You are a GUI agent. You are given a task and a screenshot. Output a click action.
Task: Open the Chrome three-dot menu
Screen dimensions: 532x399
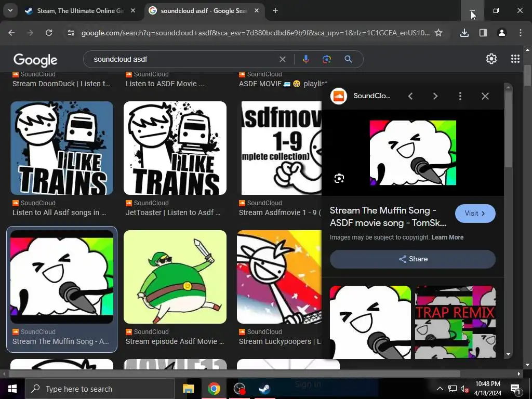(521, 33)
